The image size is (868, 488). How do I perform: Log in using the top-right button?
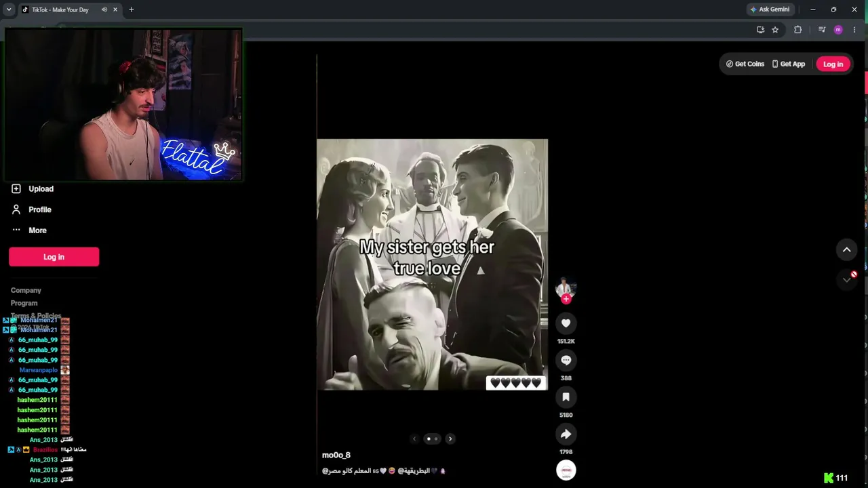click(833, 64)
